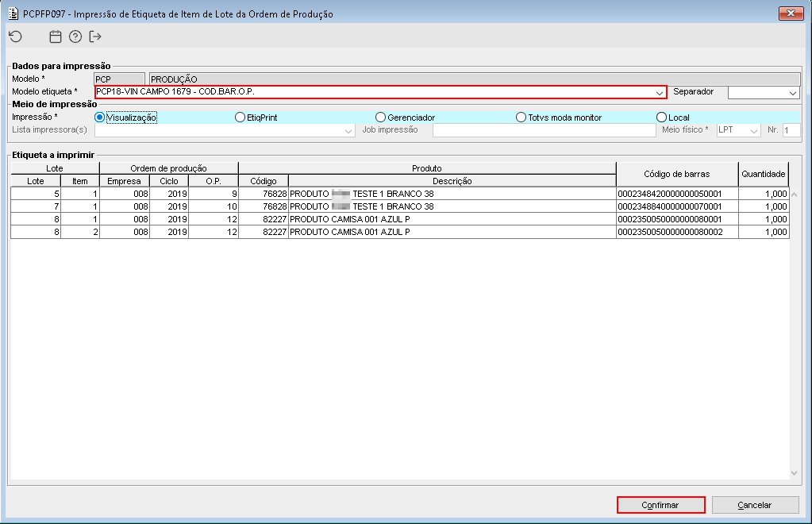The height and width of the screenshot is (524, 812).
Task: Click product code 76828 in O.P. 9 row
Action: [x=263, y=194]
